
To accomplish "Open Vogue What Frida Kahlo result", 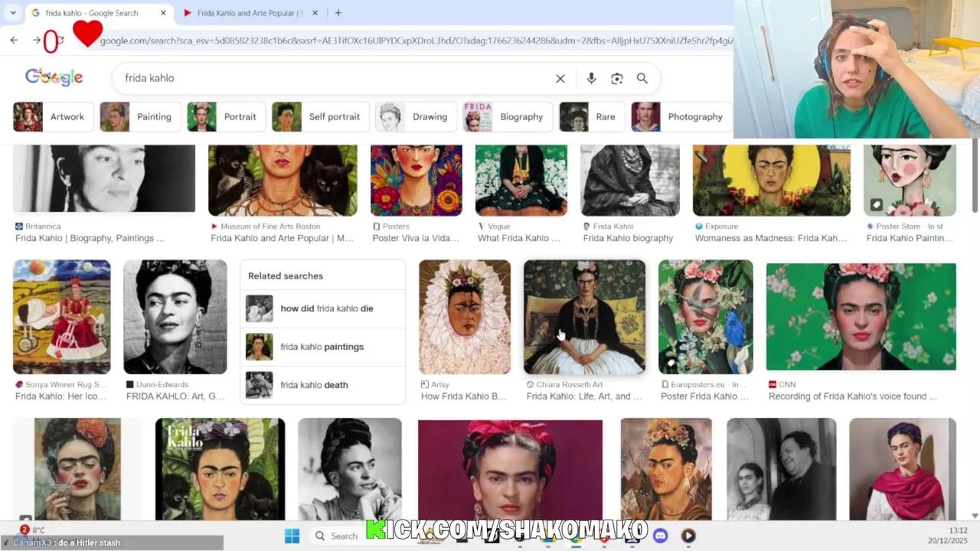I will click(518, 238).
